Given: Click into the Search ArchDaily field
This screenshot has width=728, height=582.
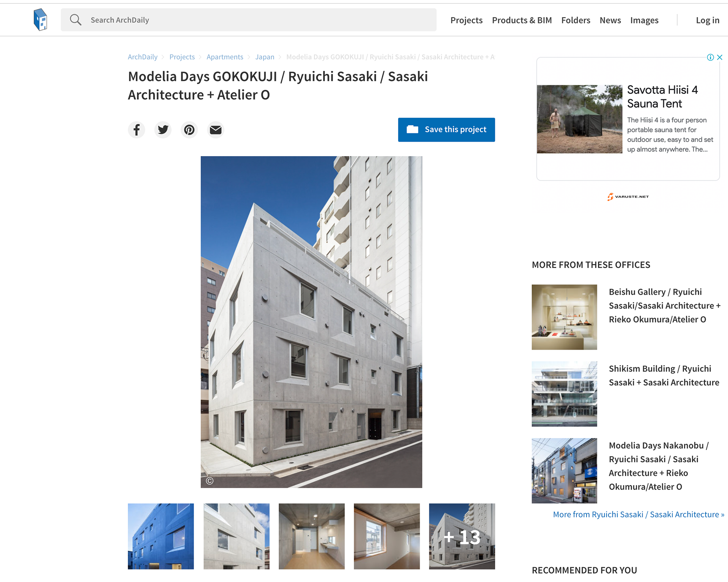Looking at the screenshot, I should coord(248,20).
